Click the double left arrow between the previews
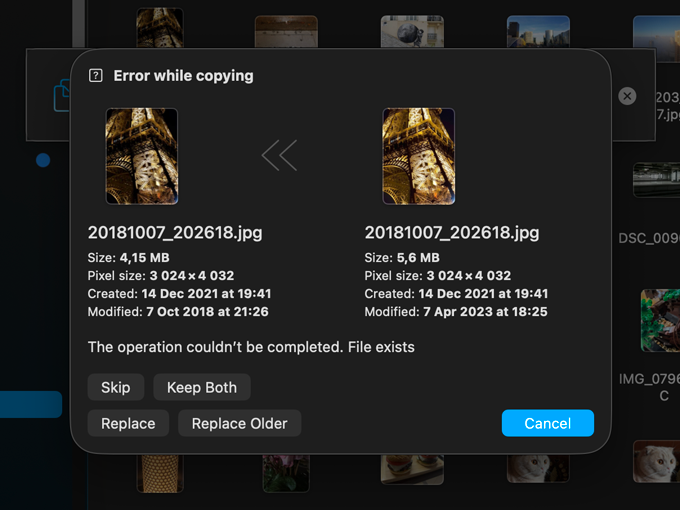 [x=279, y=155]
